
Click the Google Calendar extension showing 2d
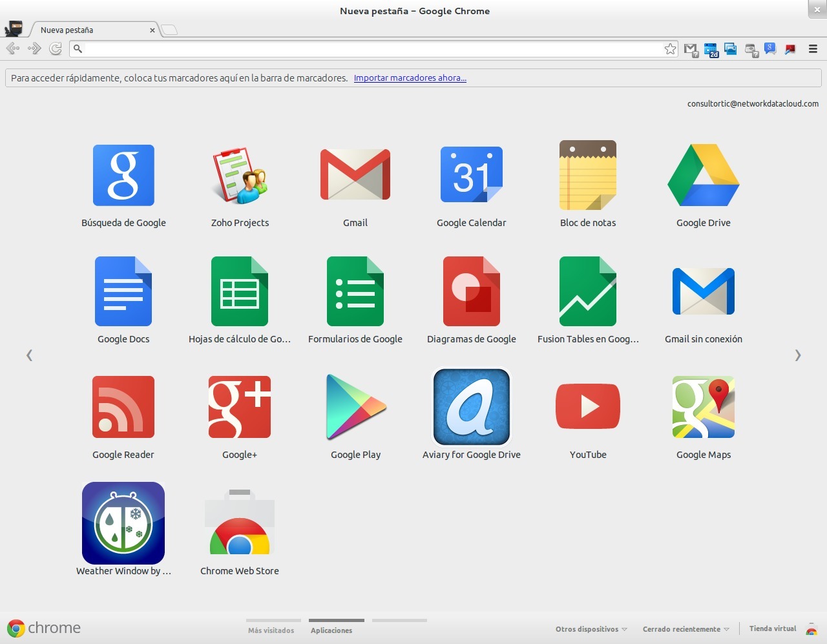click(711, 48)
